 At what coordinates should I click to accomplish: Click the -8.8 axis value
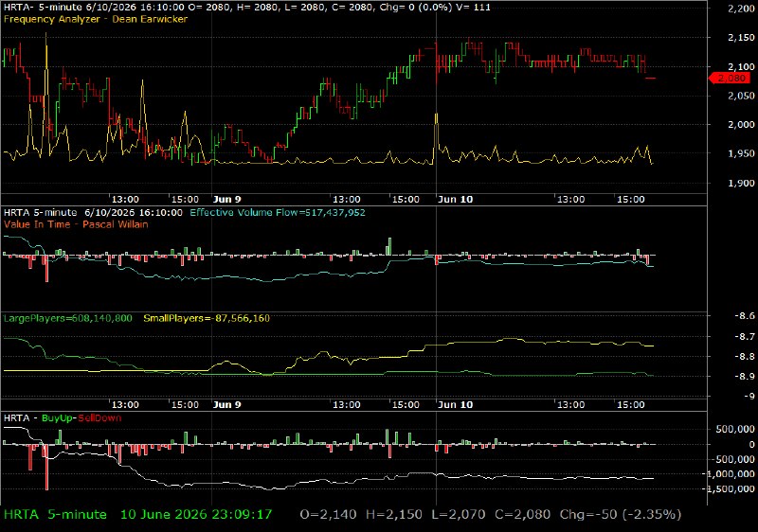coord(745,357)
